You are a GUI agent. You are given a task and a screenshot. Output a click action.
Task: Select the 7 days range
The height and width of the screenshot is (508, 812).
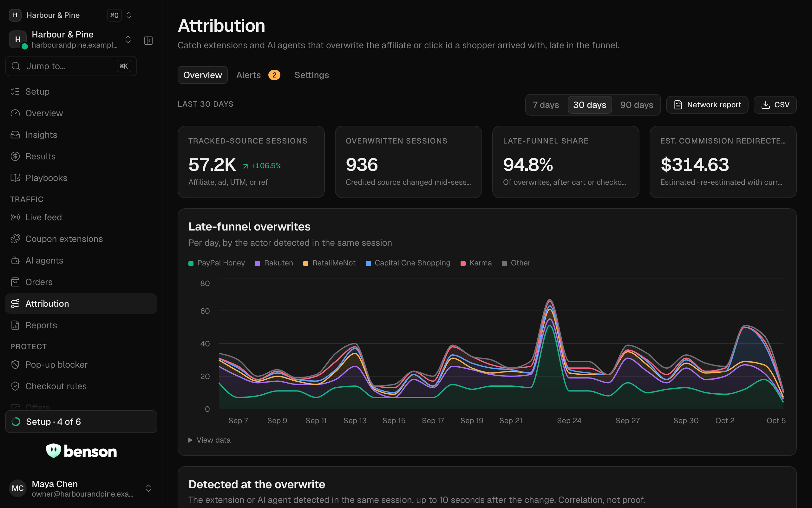tap(546, 105)
